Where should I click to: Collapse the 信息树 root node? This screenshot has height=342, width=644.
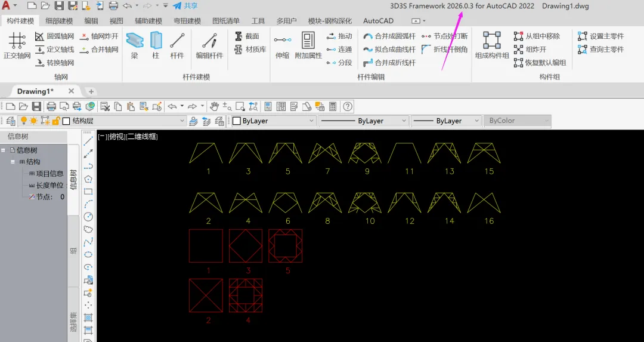point(4,150)
